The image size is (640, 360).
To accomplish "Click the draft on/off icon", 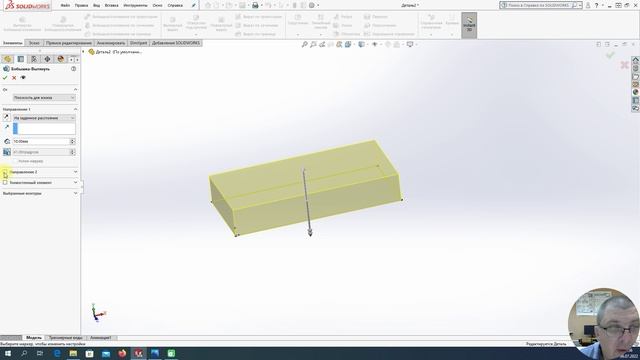I will point(7,152).
